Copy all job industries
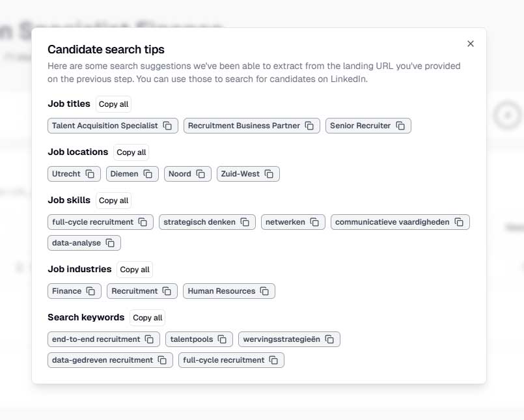The height and width of the screenshot is (420, 524). click(135, 270)
